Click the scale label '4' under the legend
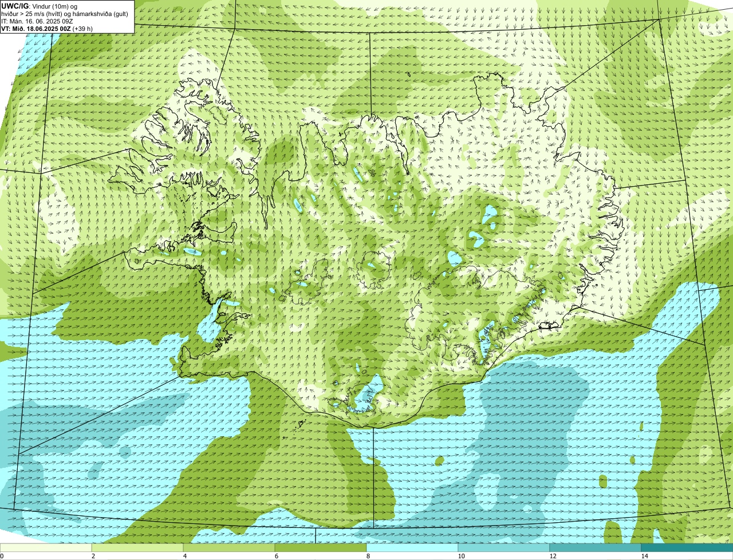This screenshot has height=560, width=733. coord(184,556)
